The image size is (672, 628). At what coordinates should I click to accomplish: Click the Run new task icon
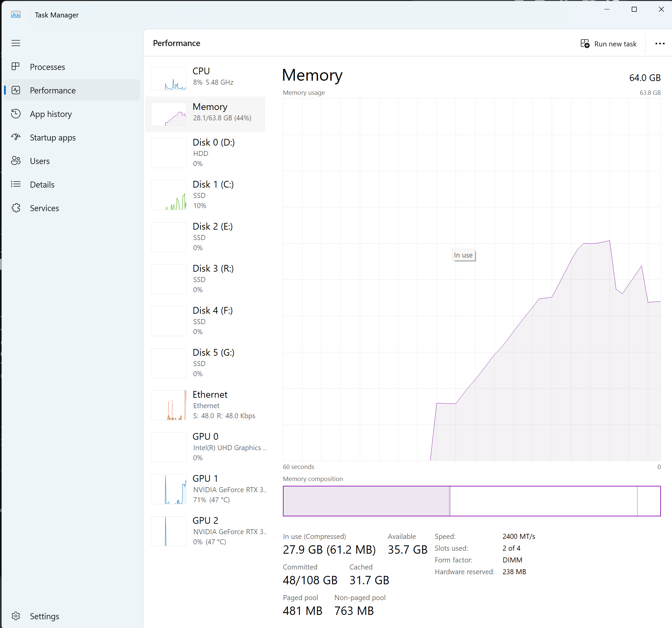[x=585, y=44]
